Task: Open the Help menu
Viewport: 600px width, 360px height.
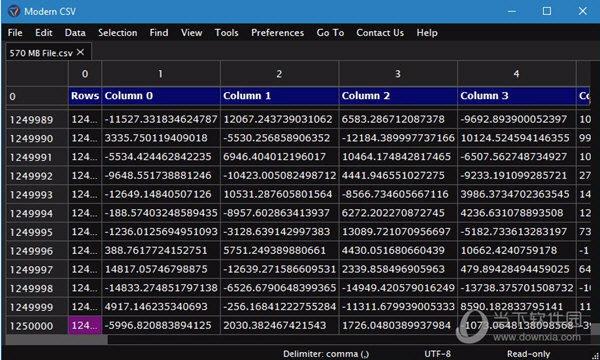Action: pyautogui.click(x=427, y=33)
